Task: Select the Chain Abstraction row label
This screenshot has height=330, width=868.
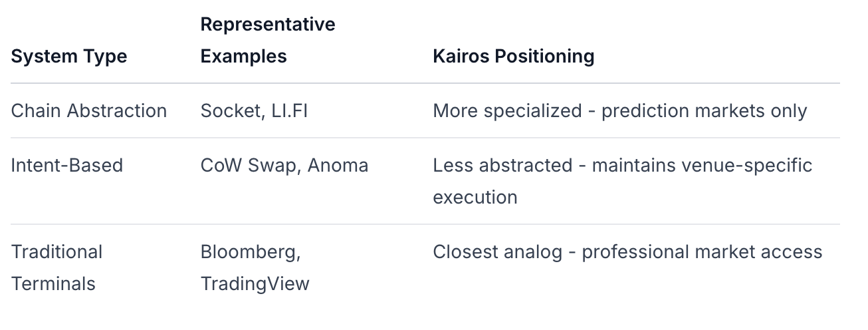Action: [88, 110]
